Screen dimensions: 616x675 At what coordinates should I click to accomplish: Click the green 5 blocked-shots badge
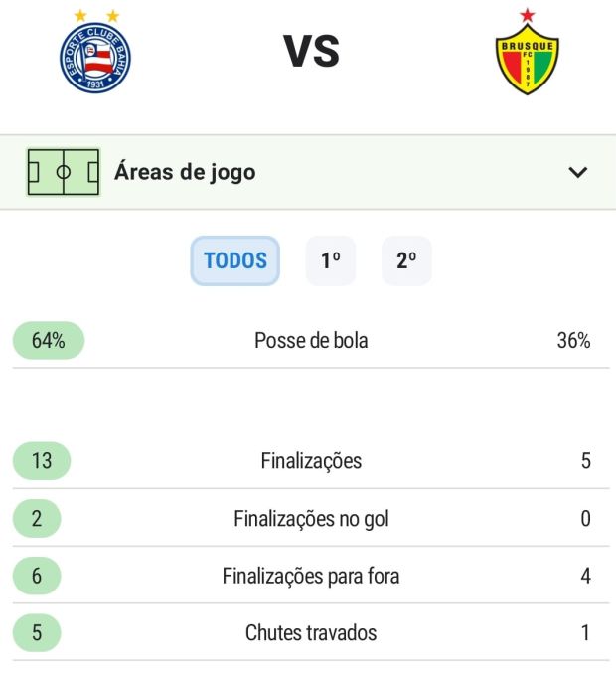[37, 633]
